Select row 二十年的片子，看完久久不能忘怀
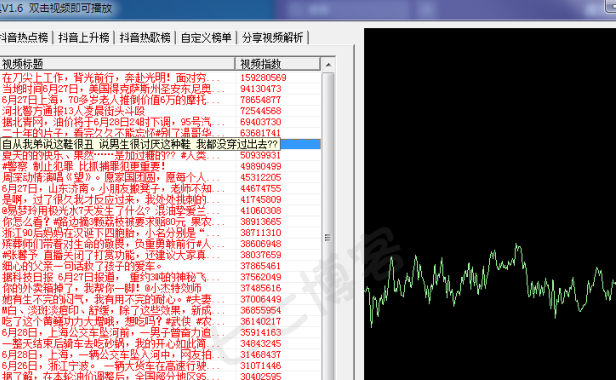 pos(160,132)
